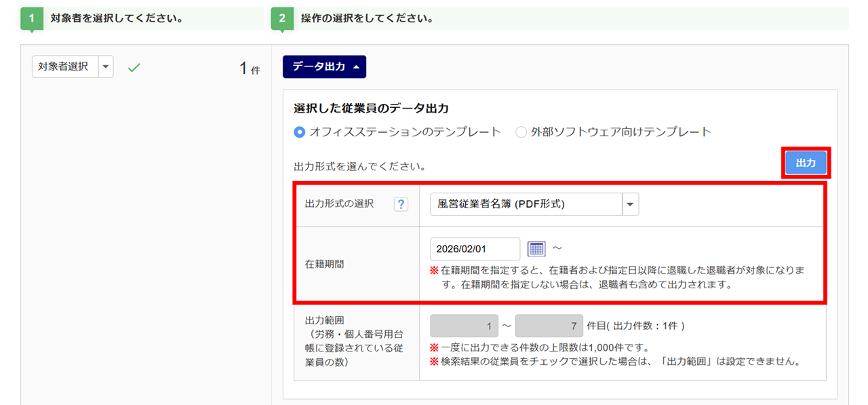Collapse the データ出力 menu button
868x405 pixels.
click(324, 67)
